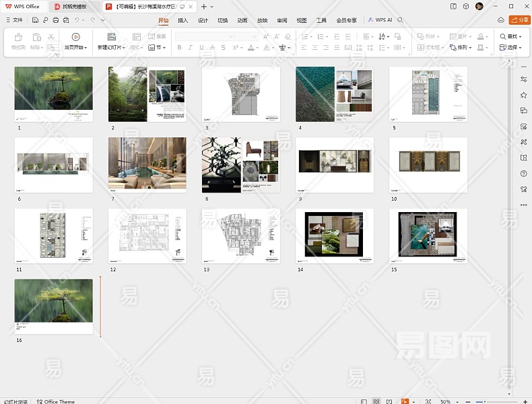532x404 pixels.
Task: Start slideshow from status bar play icon
Action: coord(405,401)
